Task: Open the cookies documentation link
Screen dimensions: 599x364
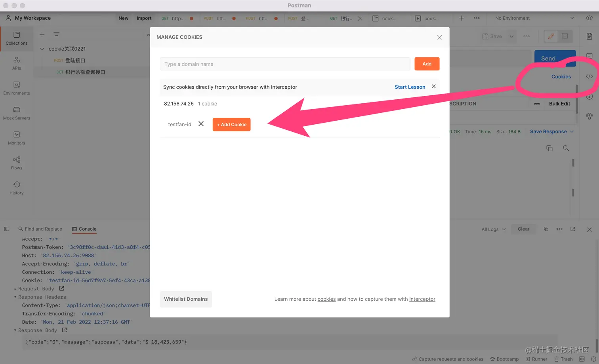Action: tap(326, 299)
